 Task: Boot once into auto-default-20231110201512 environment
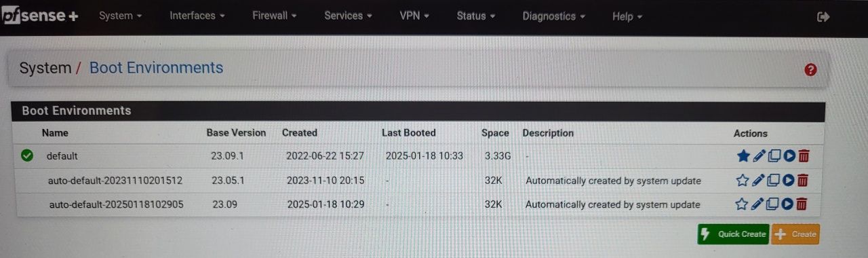(x=788, y=180)
